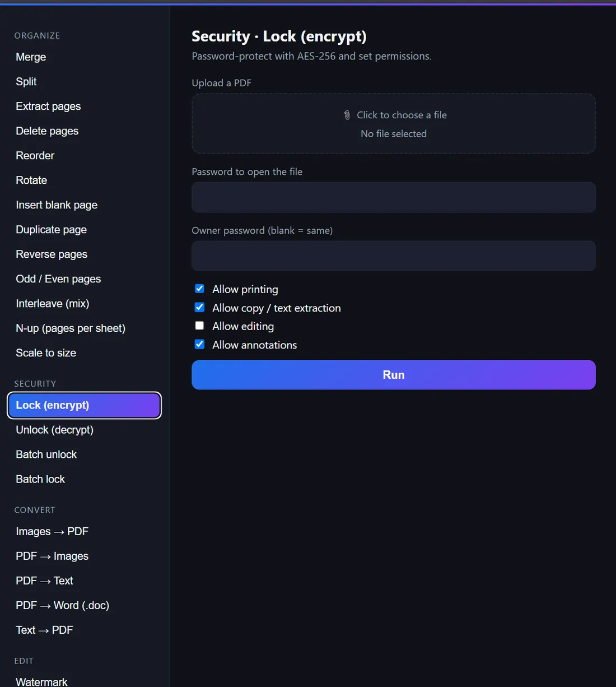This screenshot has height=687, width=616.
Task: Click to choose a file upload area
Action: coord(394,124)
